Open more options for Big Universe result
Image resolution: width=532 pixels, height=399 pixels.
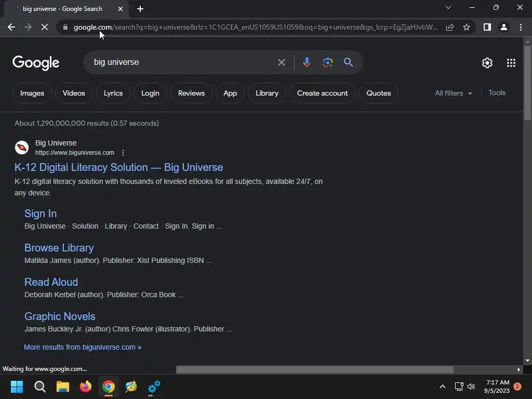[x=123, y=153]
